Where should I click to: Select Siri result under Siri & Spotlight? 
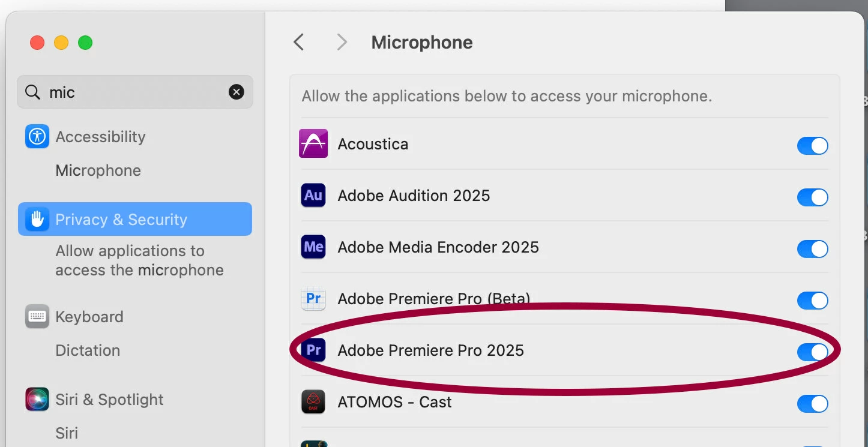[x=67, y=433]
